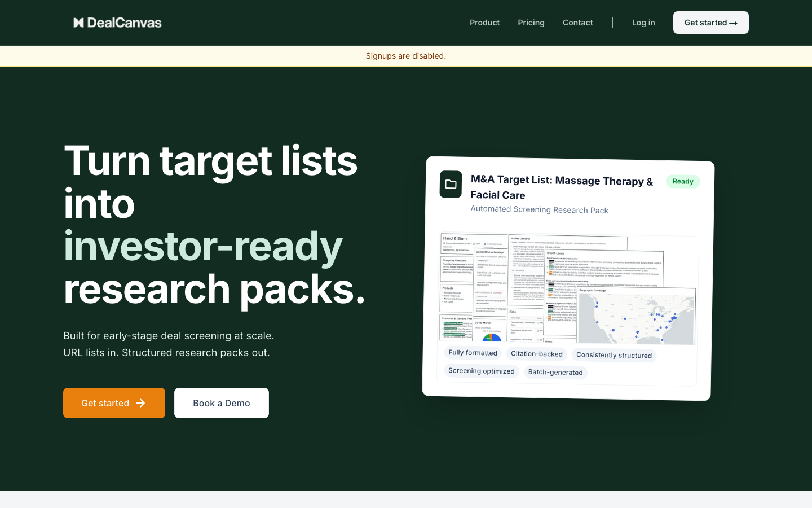Click the 'investor-ready' headline text
Screen dimensions: 812x508
coord(203,246)
